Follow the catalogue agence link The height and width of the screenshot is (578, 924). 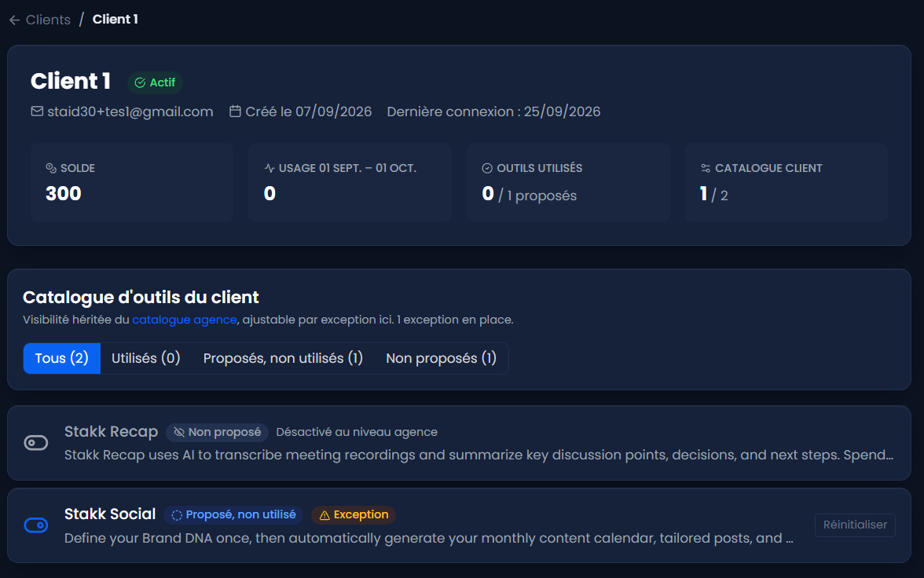(x=185, y=320)
